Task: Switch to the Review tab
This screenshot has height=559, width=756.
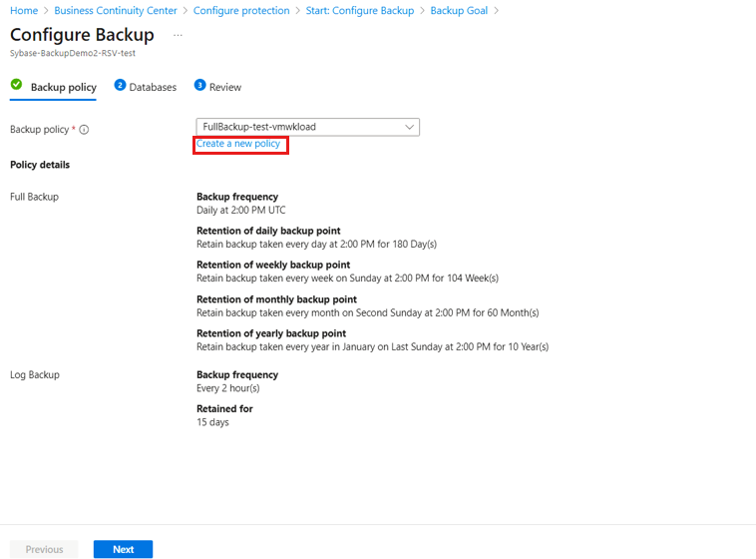Action: click(x=225, y=88)
